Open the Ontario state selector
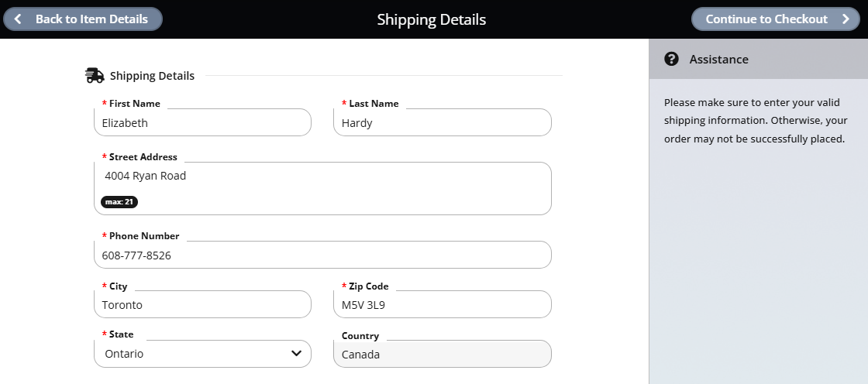The width and height of the screenshot is (868, 384). pos(202,354)
